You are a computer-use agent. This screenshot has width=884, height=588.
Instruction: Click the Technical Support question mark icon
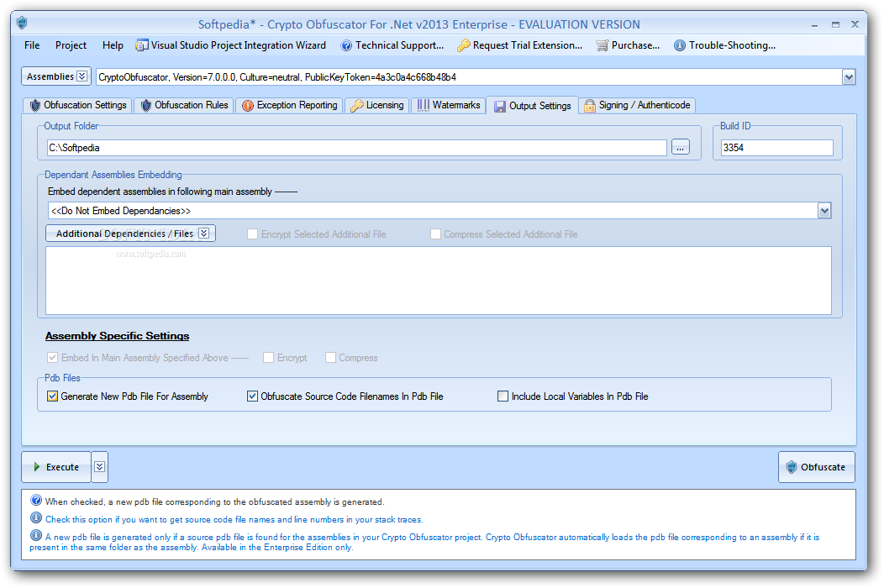(346, 45)
